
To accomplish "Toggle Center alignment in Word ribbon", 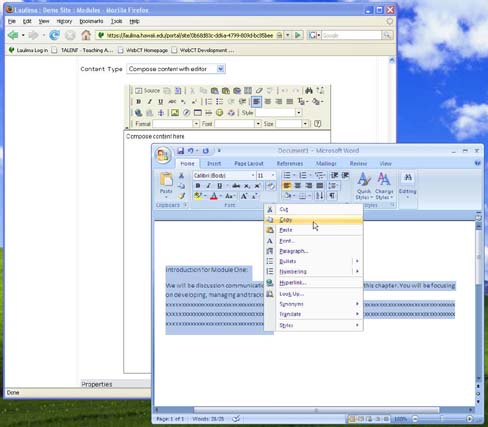I will click(298, 186).
